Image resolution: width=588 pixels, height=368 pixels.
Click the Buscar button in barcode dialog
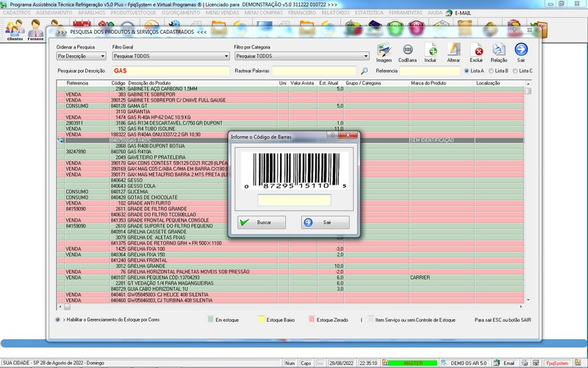coord(262,222)
